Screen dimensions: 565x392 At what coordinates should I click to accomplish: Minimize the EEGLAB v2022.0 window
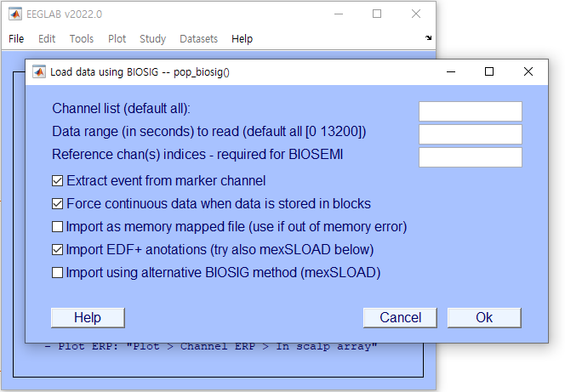[x=339, y=14]
